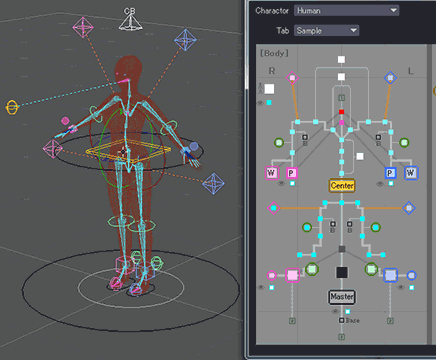Image resolution: width=436 pixels, height=360 pixels.
Task: Select the blue P button on left arm
Action: click(390, 173)
